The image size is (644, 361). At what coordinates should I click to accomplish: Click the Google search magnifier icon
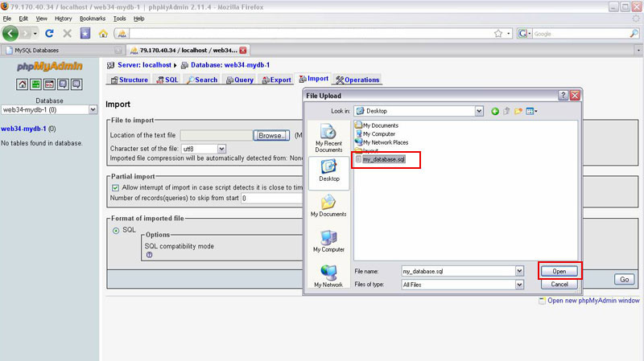tap(634, 34)
